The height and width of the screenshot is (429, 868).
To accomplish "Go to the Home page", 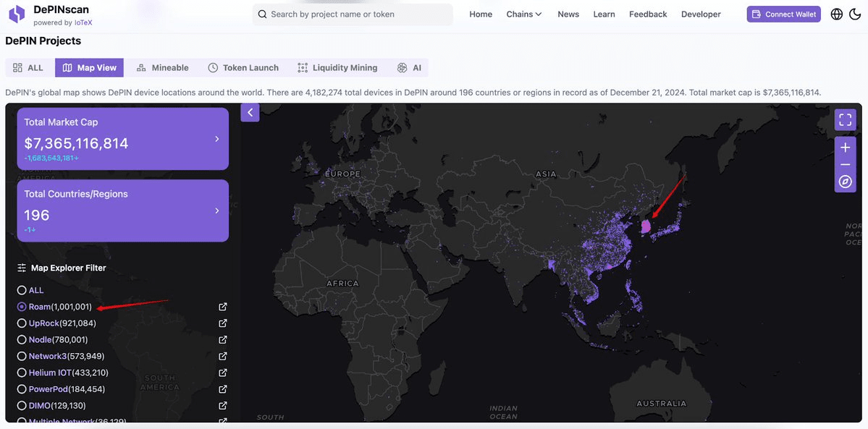I will (481, 14).
